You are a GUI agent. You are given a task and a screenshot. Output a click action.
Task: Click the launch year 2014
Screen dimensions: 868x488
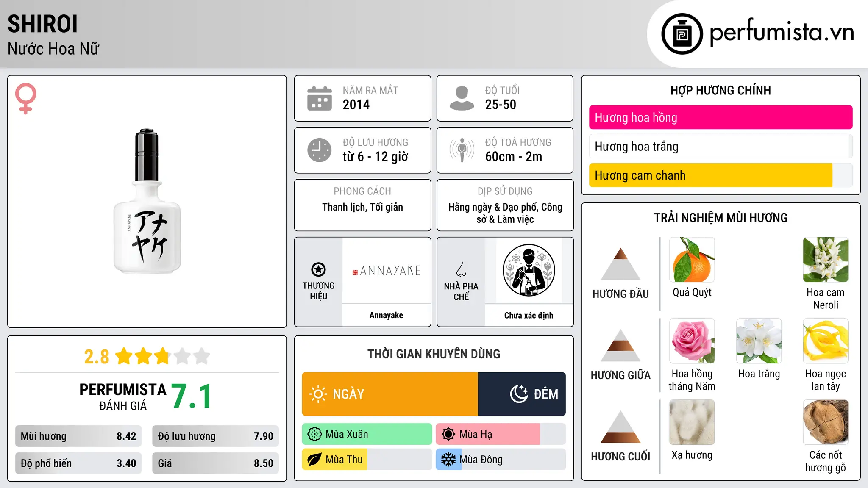point(356,105)
